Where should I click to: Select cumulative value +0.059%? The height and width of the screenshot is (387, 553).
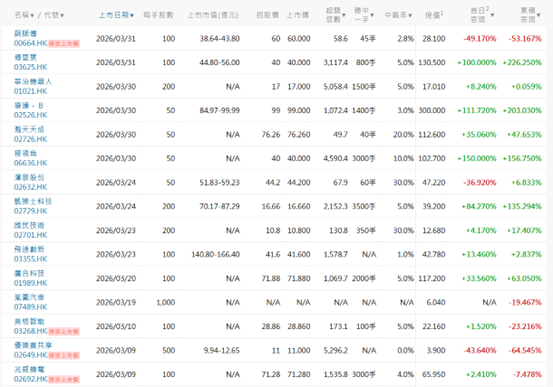(x=526, y=87)
